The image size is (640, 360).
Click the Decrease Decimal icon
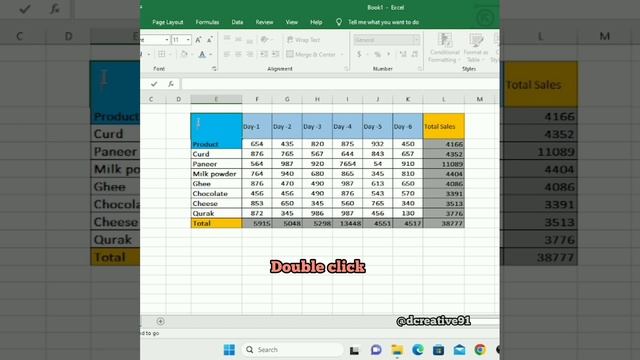pos(415,54)
